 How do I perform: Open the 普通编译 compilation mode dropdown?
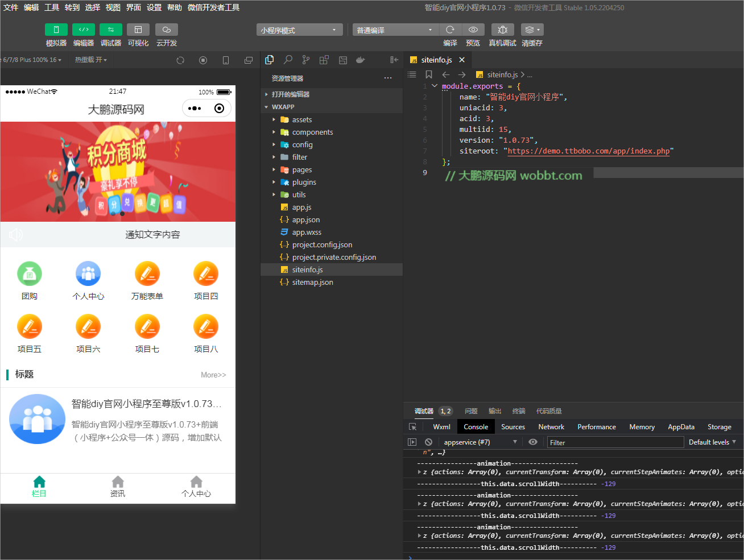[395, 29]
